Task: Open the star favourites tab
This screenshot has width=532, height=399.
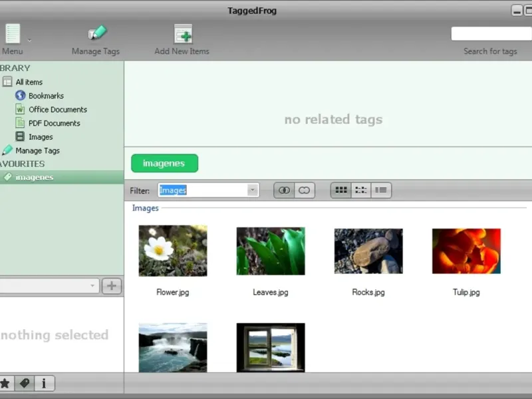Action: coord(5,384)
